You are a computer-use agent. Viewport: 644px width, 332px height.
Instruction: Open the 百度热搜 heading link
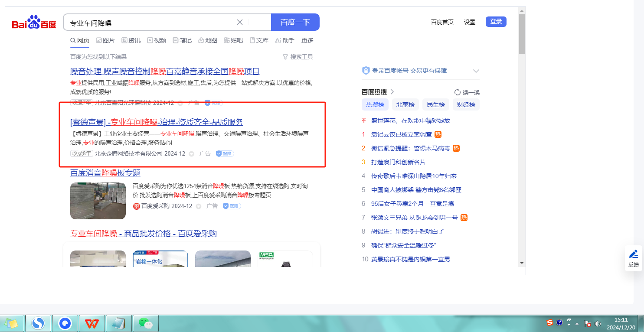click(x=378, y=92)
